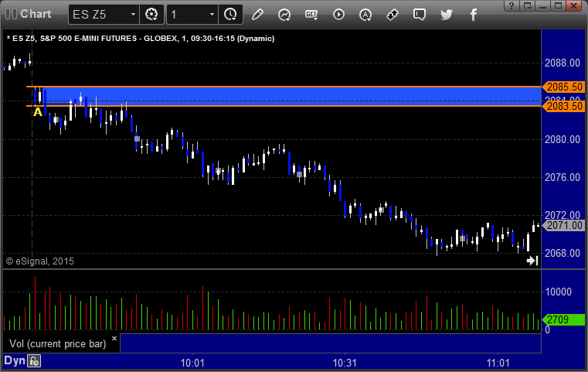Share the chart via Twitter icon
Viewport: 588px width, 372px height.
pos(447,15)
